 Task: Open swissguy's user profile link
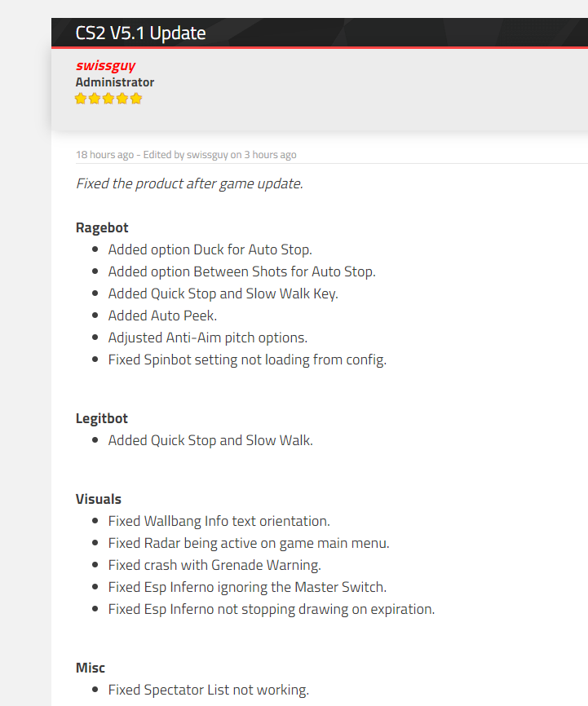[x=105, y=66]
